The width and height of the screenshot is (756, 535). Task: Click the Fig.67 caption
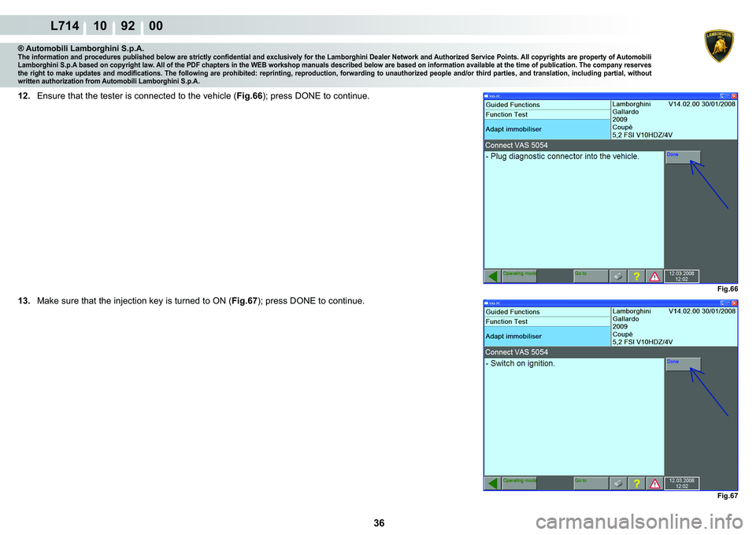click(727, 496)
